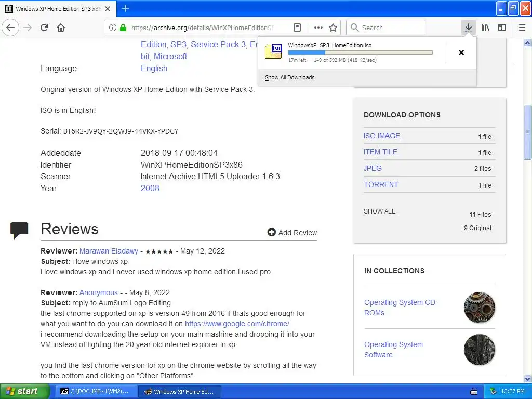The height and width of the screenshot is (399, 532).
Task: Click the search magnifier icon
Action: 354,28
